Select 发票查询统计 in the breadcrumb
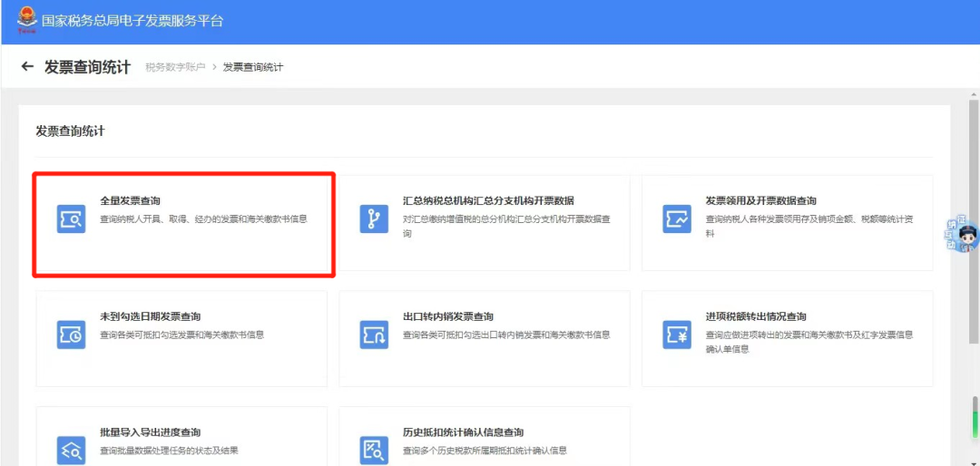The height and width of the screenshot is (466, 980). (x=253, y=68)
